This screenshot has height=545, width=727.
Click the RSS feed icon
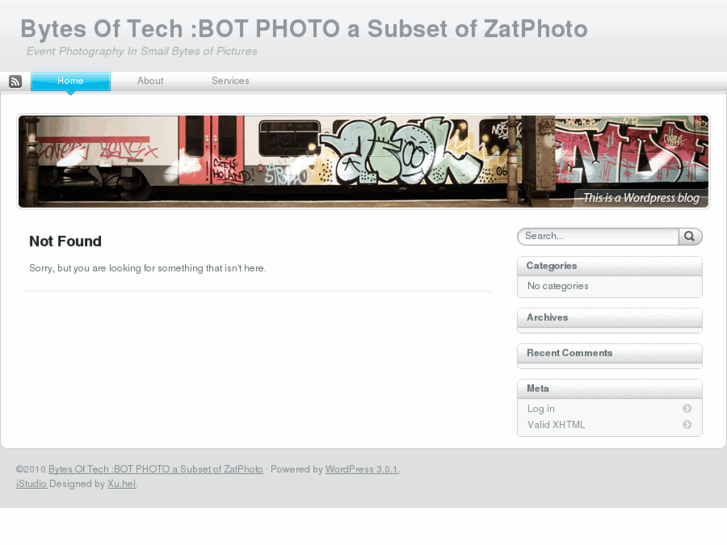pyautogui.click(x=15, y=82)
